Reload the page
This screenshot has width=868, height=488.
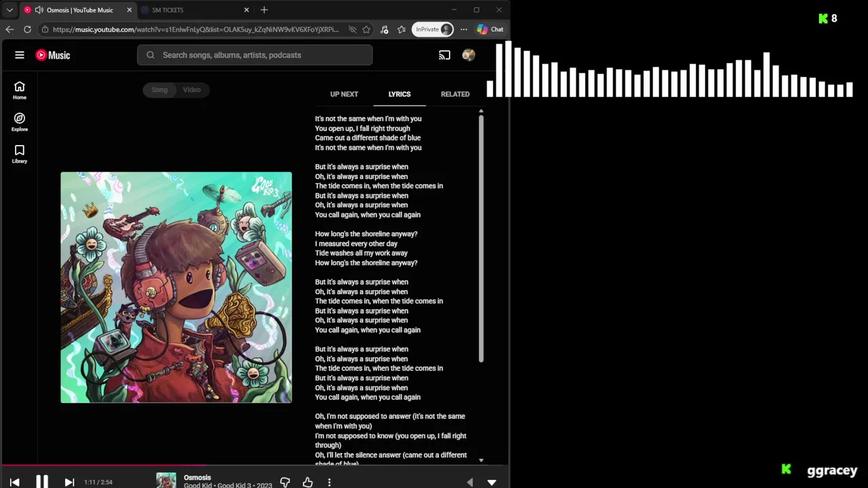27,29
